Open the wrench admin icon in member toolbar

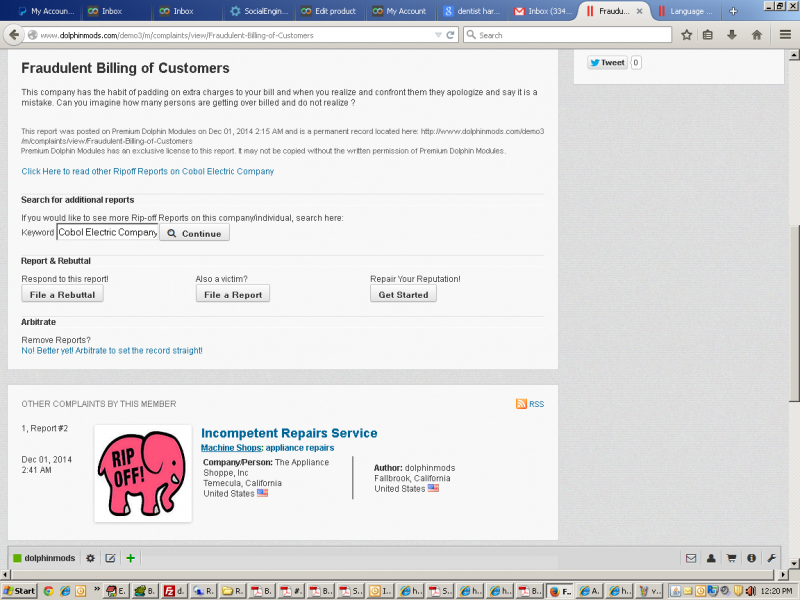(x=771, y=558)
